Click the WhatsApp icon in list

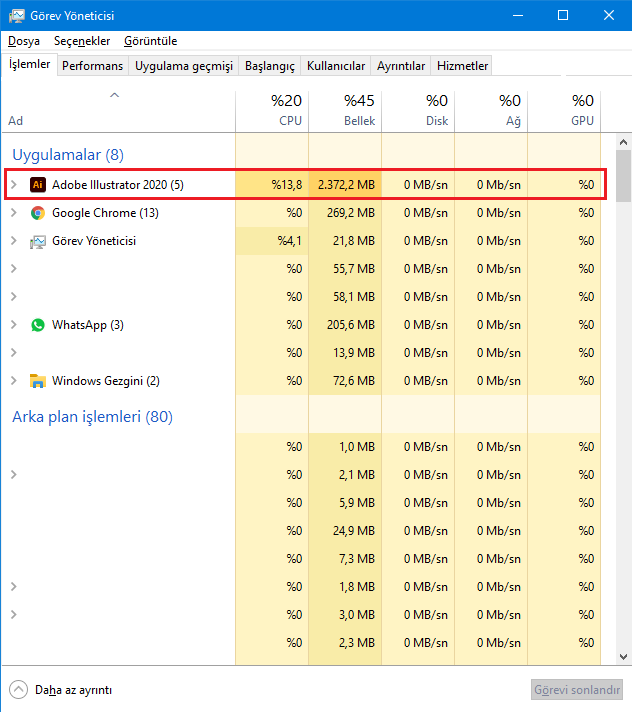pyautogui.click(x=38, y=325)
